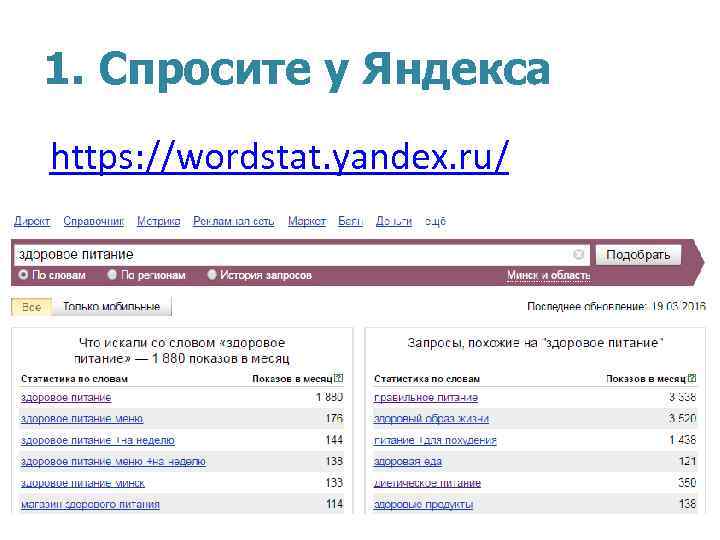The height and width of the screenshot is (540, 720).
Task: Open the Метрика link in top navigation
Action: (158, 221)
